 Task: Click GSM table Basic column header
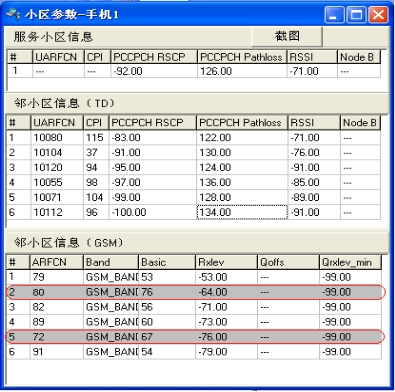click(x=167, y=262)
